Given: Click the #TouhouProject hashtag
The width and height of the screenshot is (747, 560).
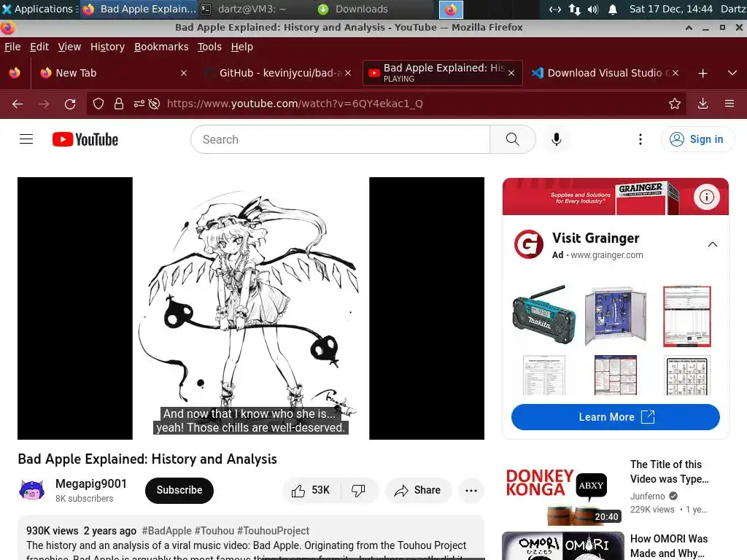Looking at the screenshot, I should (x=273, y=531).
